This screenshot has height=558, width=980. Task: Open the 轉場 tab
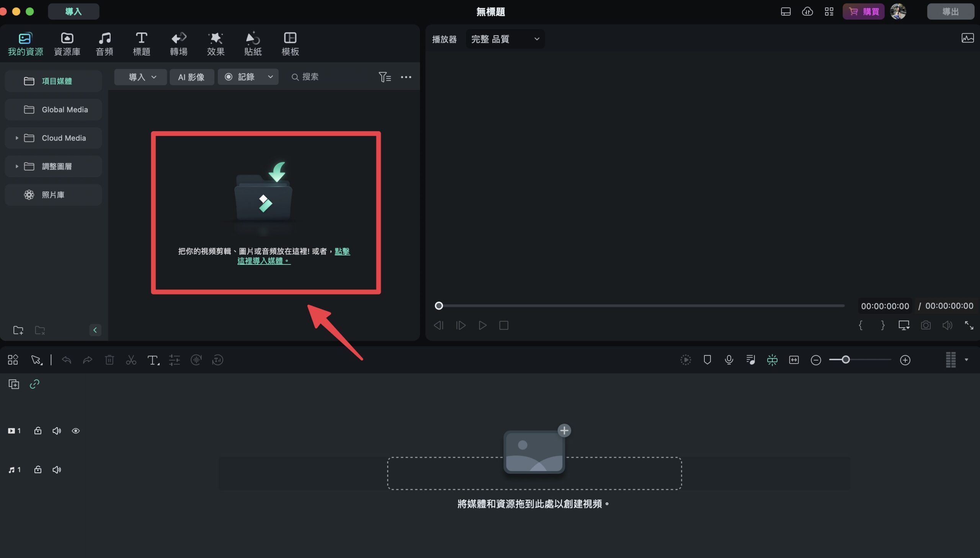pos(179,44)
